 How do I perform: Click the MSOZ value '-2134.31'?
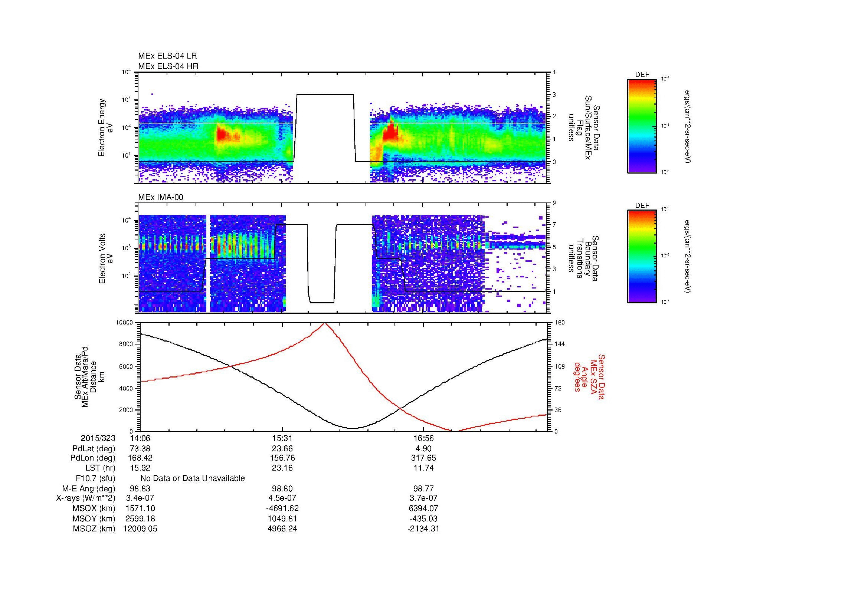coord(423,529)
